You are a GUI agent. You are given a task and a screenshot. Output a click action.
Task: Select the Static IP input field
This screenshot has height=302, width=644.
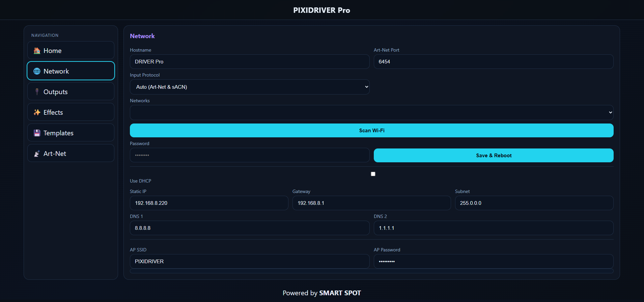(x=209, y=203)
